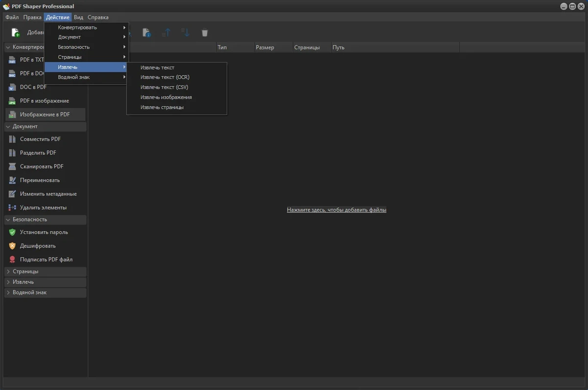
Task: Click the Удалить элементы icon
Action: 12,208
